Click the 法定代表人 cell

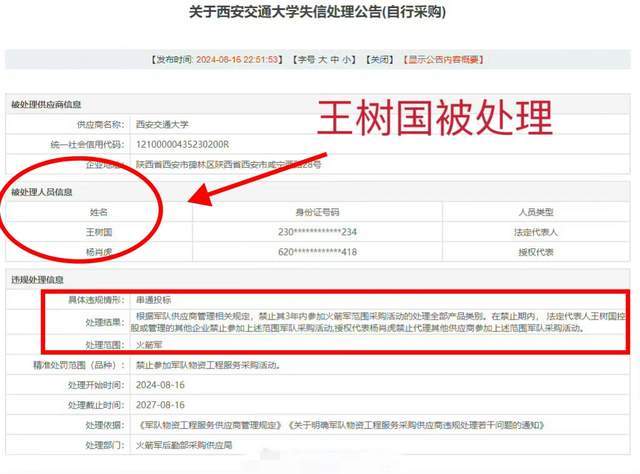coord(536,232)
